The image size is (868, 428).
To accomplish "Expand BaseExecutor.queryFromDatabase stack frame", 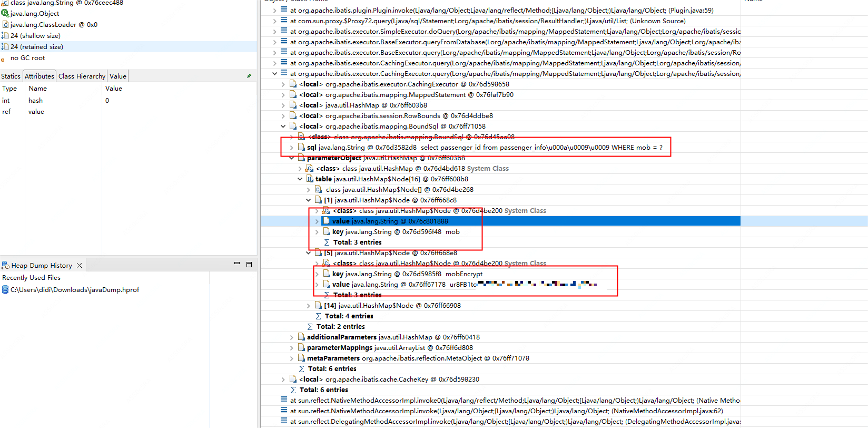I will [274, 42].
